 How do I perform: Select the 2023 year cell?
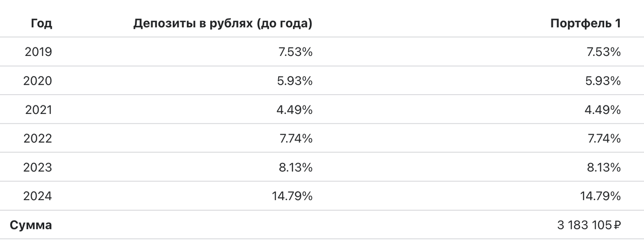tap(38, 167)
